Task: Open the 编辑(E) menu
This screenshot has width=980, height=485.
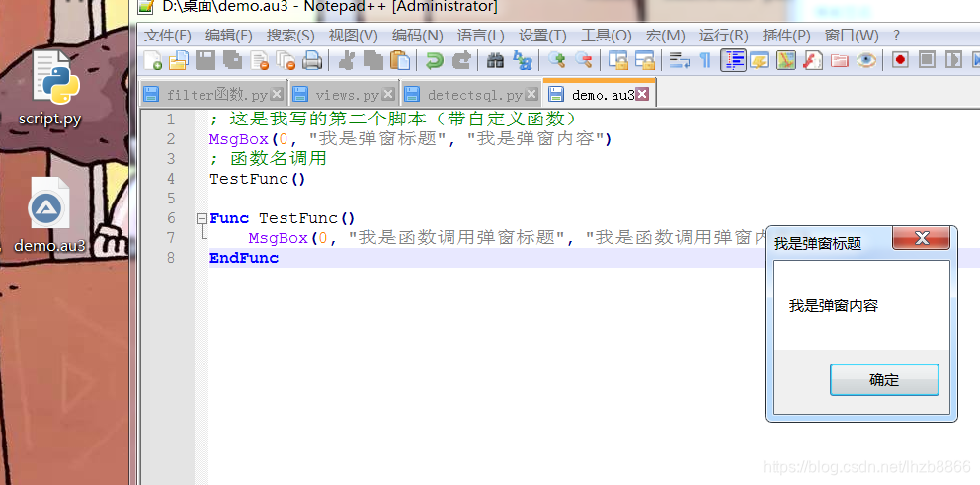Action: (x=229, y=35)
